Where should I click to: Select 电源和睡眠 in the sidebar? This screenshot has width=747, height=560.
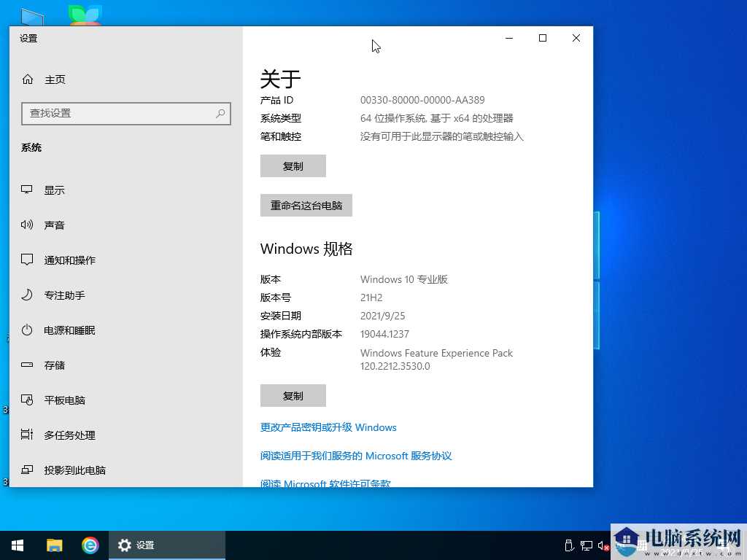(x=125, y=330)
